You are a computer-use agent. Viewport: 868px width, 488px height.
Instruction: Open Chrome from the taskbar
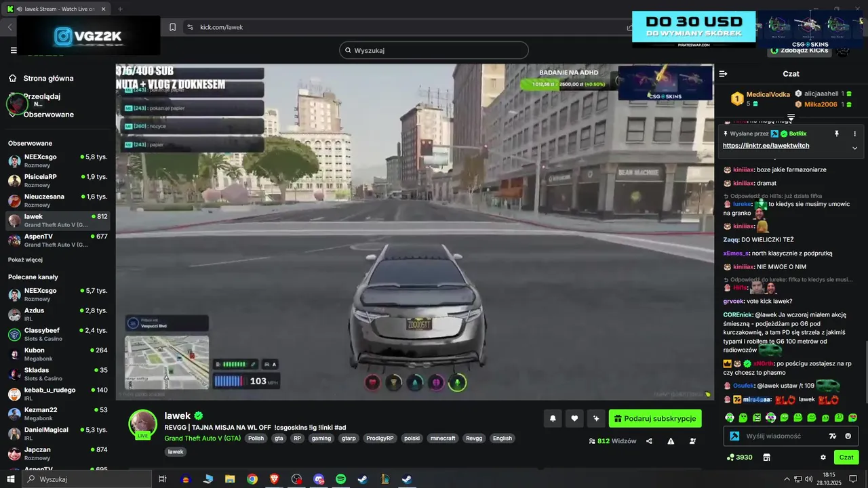252,479
